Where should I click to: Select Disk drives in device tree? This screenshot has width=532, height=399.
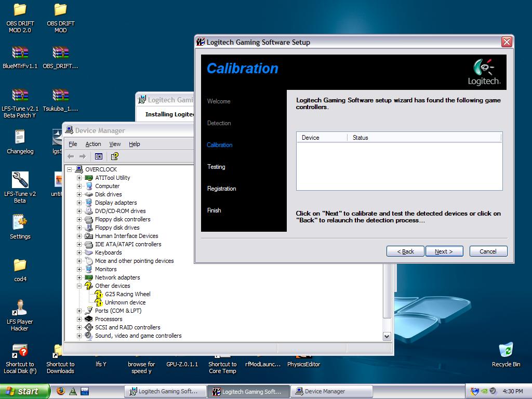[108, 194]
